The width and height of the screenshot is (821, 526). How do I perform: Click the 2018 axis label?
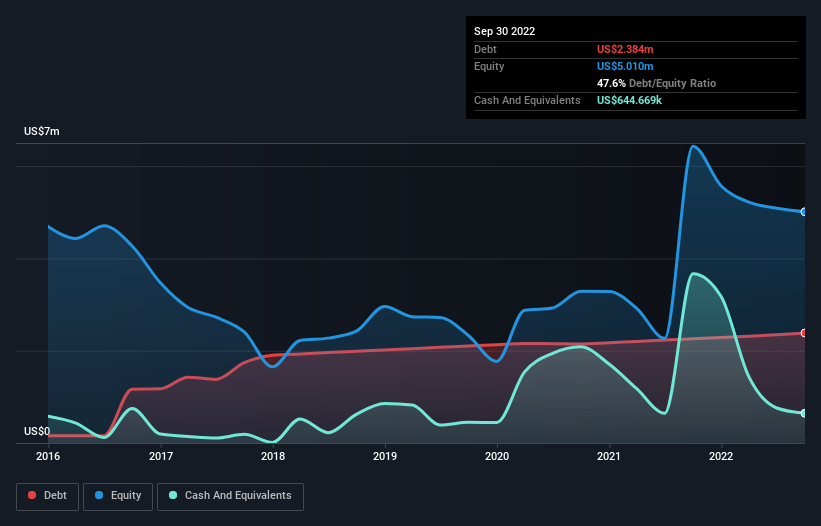pyautogui.click(x=273, y=456)
